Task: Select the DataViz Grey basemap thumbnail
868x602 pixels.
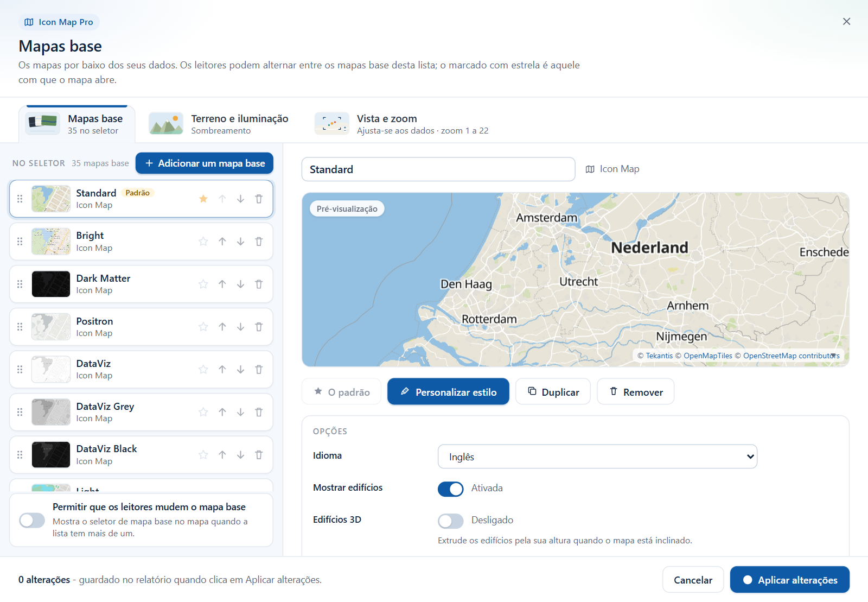Action: [x=51, y=412]
